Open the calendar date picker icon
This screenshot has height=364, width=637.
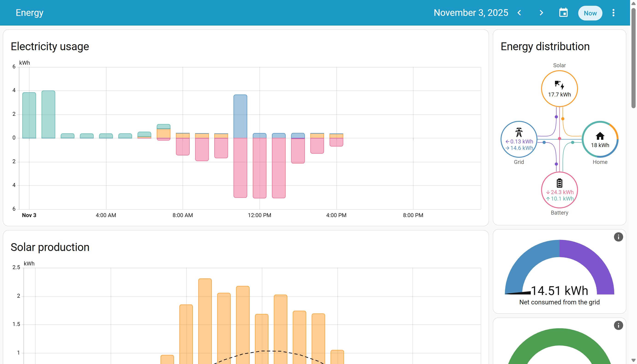click(563, 13)
